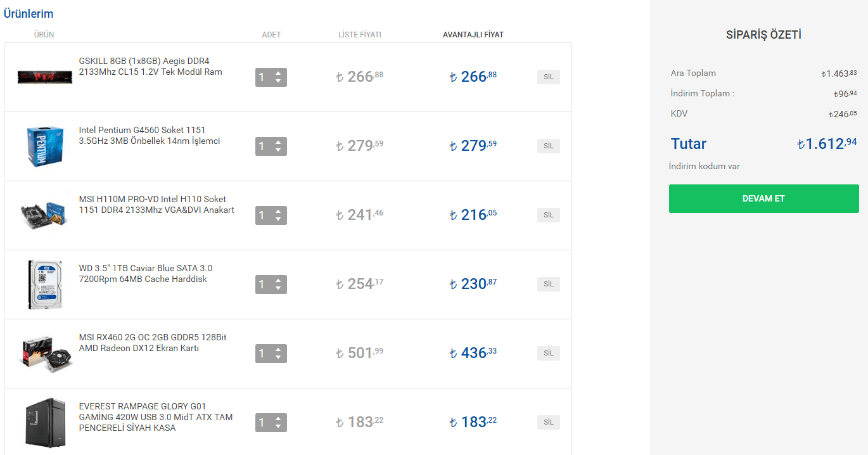Open WD 3.5" 1TB Caviar Blue product title
Viewport: 868px width, 455px height.
coord(146,274)
